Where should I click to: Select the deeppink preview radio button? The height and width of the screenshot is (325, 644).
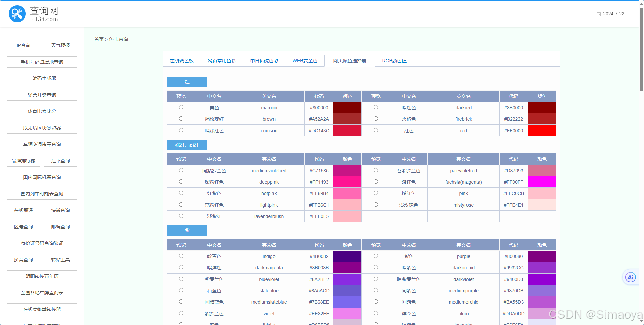[x=181, y=182]
